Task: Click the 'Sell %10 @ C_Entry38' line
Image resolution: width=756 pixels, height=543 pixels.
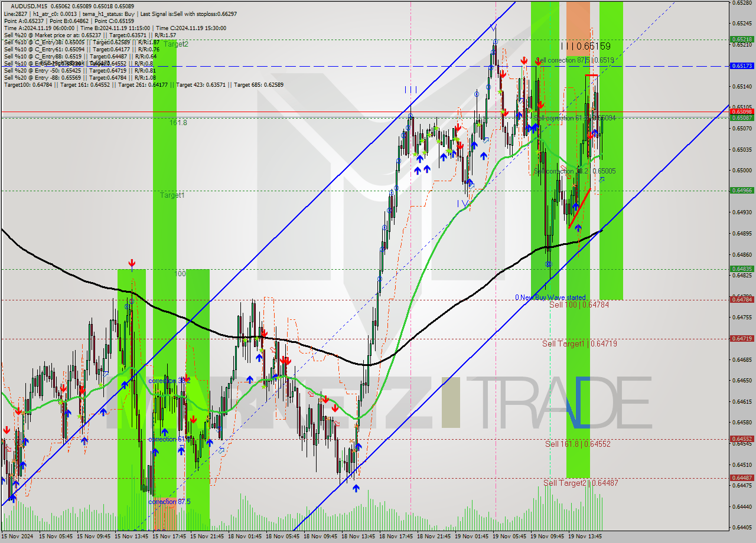Action: [x=82, y=42]
